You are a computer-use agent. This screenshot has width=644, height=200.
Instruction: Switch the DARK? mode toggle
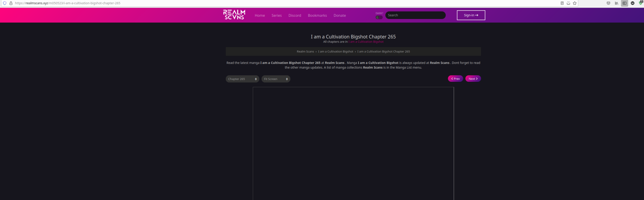coord(379,17)
